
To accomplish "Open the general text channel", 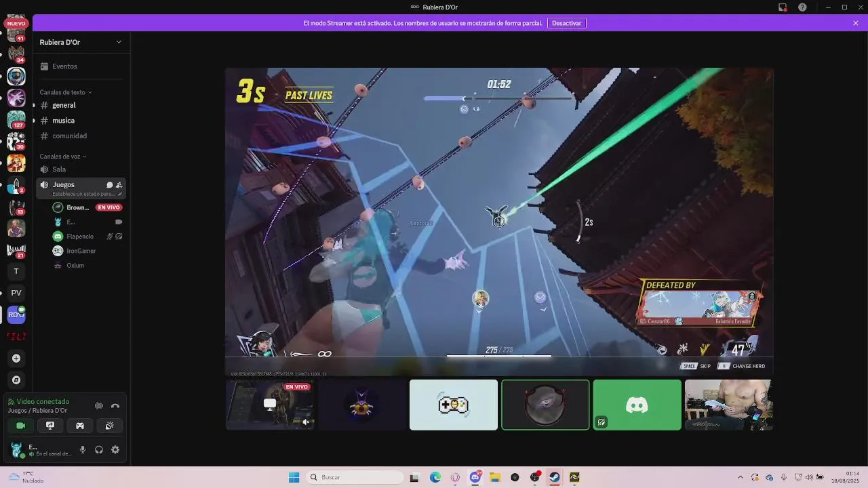I will 81,105.
